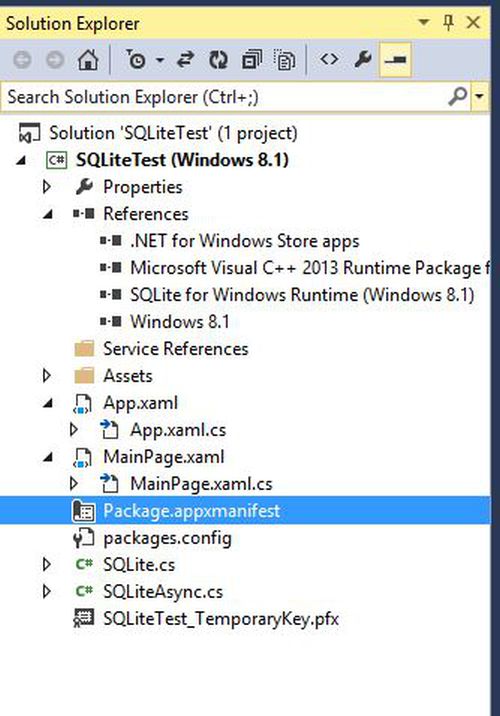Click the magnifier search icon
The width and height of the screenshot is (500, 716).
click(x=458, y=96)
